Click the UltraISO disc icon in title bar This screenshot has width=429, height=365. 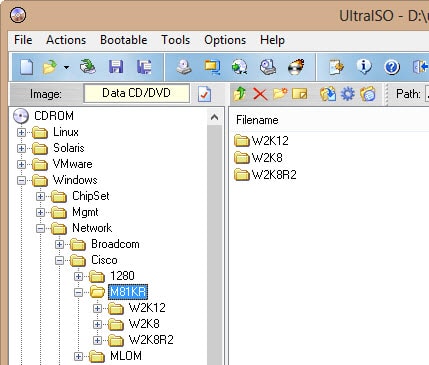tap(18, 15)
